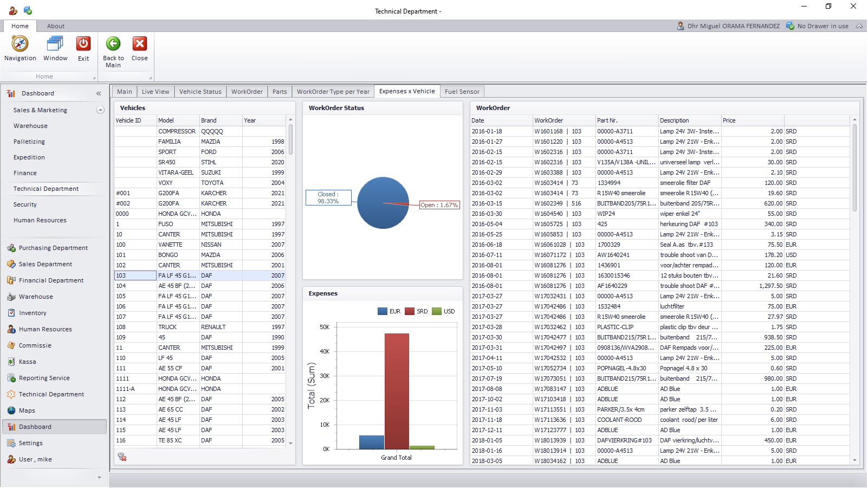Toggle USD series in Expenses legend
Viewport: 868px width, 488px height.
pyautogui.click(x=443, y=312)
